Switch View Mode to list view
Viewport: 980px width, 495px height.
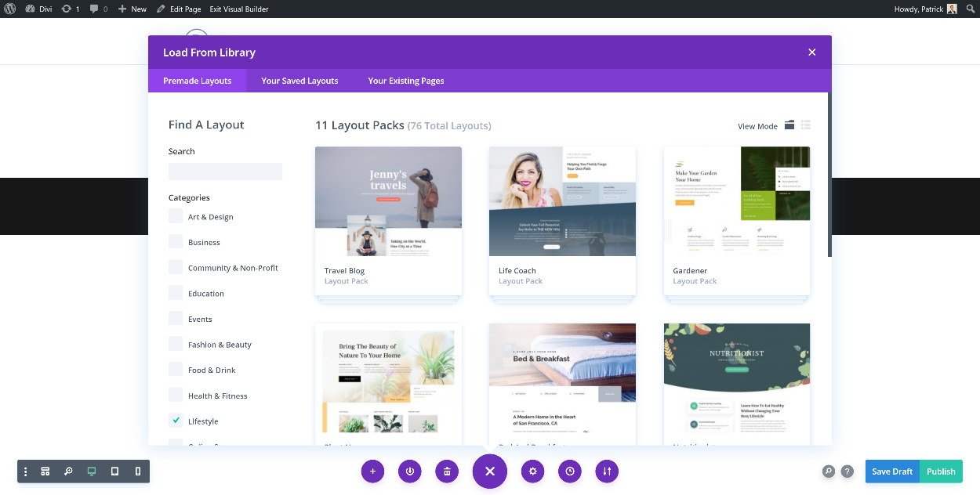pos(805,125)
